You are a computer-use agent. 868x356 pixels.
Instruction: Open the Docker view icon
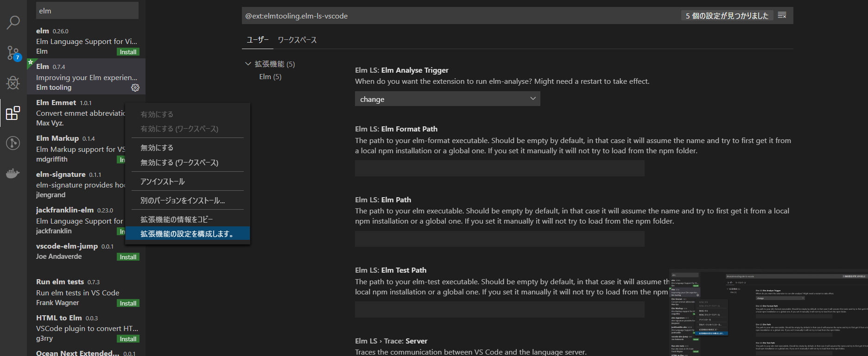pos(13,173)
